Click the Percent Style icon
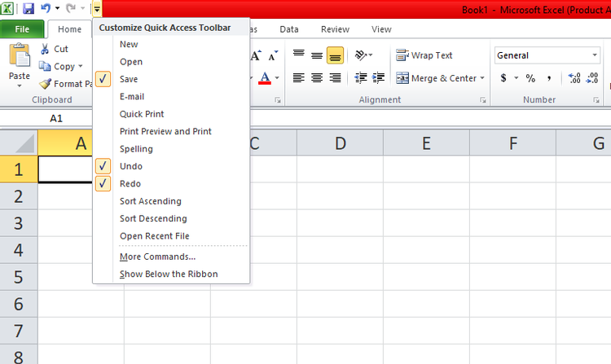 coord(530,78)
